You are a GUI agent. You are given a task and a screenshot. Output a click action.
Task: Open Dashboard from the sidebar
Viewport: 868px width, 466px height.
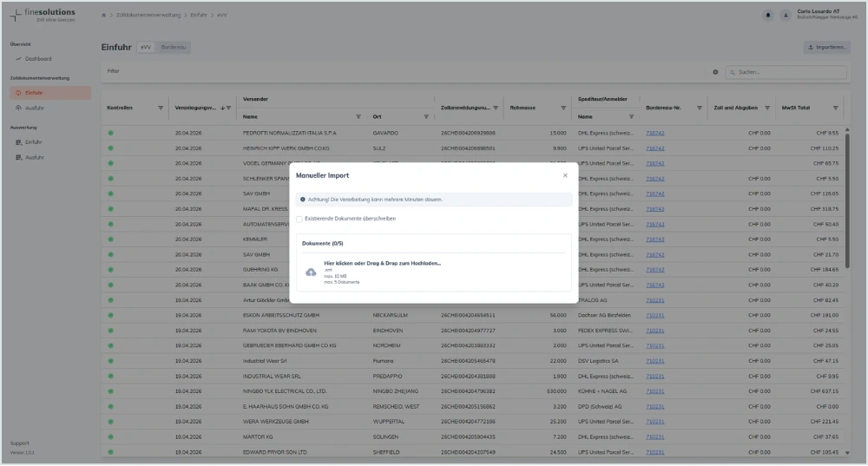click(38, 59)
